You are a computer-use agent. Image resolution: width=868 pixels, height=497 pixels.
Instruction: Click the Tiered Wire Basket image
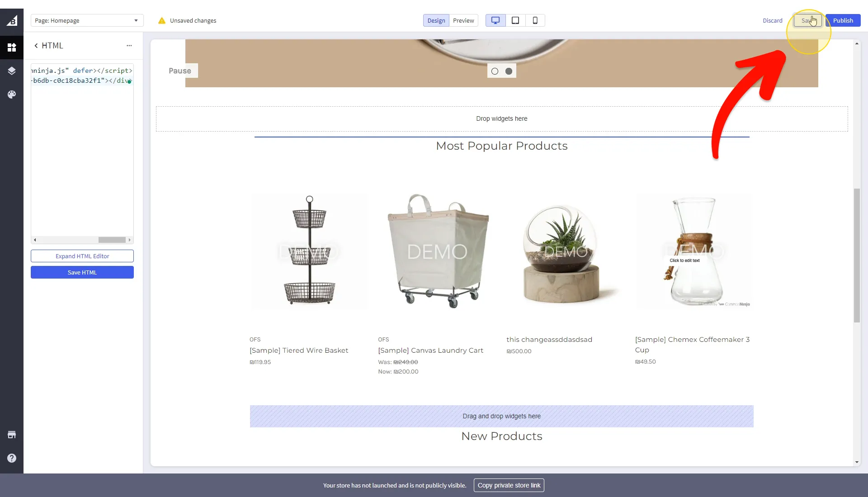pos(310,251)
